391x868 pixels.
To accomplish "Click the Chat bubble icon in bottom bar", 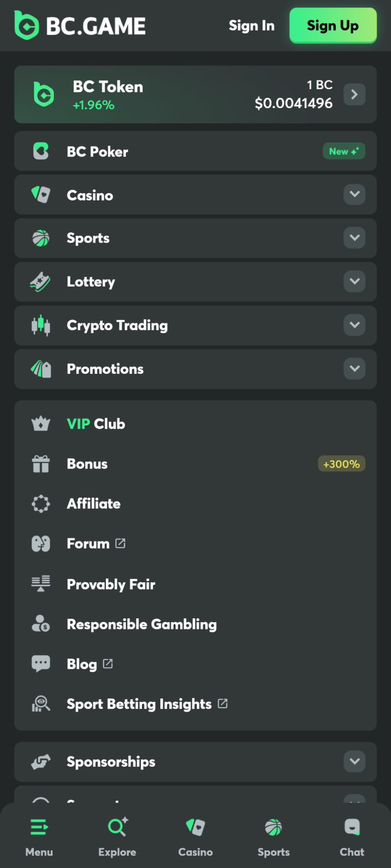I will coord(352,827).
